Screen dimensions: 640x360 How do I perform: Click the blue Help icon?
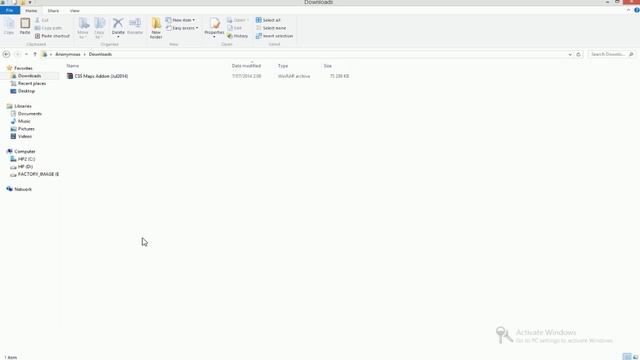coord(637,10)
